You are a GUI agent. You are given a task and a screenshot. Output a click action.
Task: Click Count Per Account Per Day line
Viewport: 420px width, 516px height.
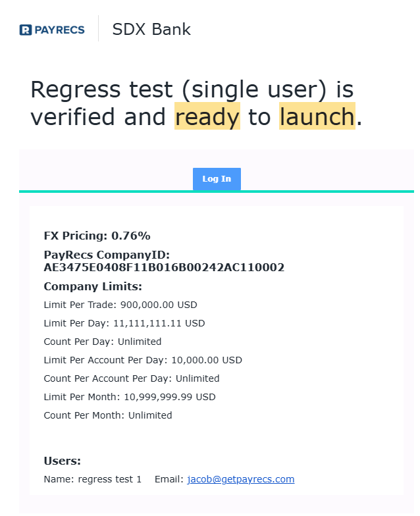tap(132, 378)
